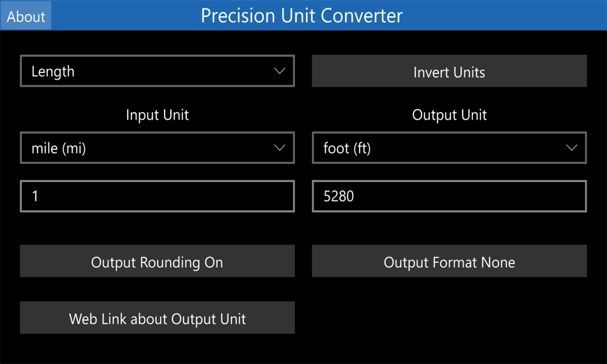
Task: Expand the Length category chevron
Action: point(280,71)
